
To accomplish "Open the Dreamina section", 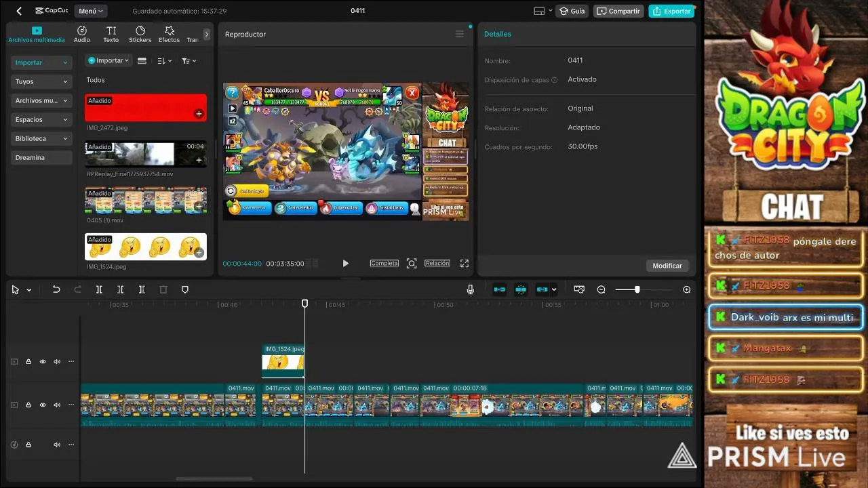I will (41, 157).
